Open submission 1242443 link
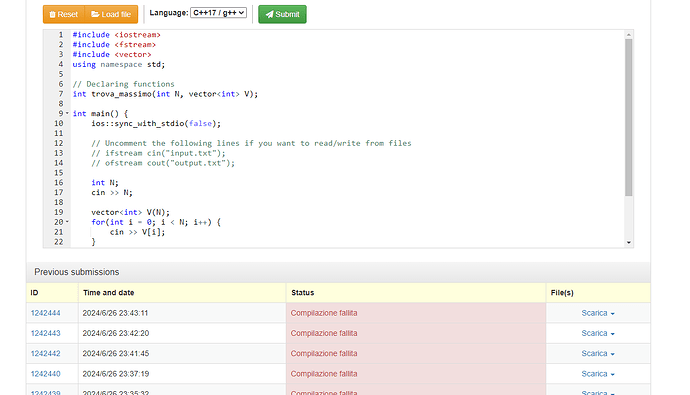Viewport: 690px width, 395px height. point(45,333)
